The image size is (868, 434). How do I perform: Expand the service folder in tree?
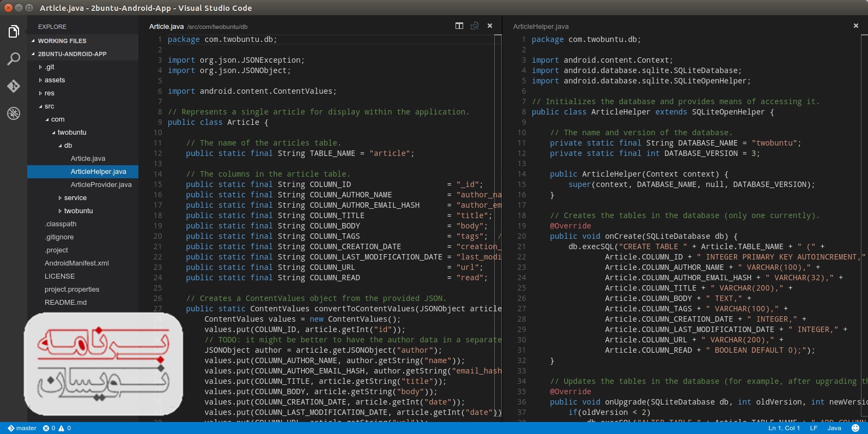pos(75,198)
